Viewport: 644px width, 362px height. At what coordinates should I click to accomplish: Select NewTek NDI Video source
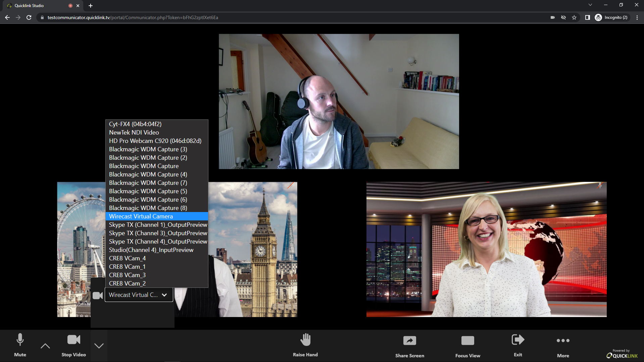(x=157, y=133)
